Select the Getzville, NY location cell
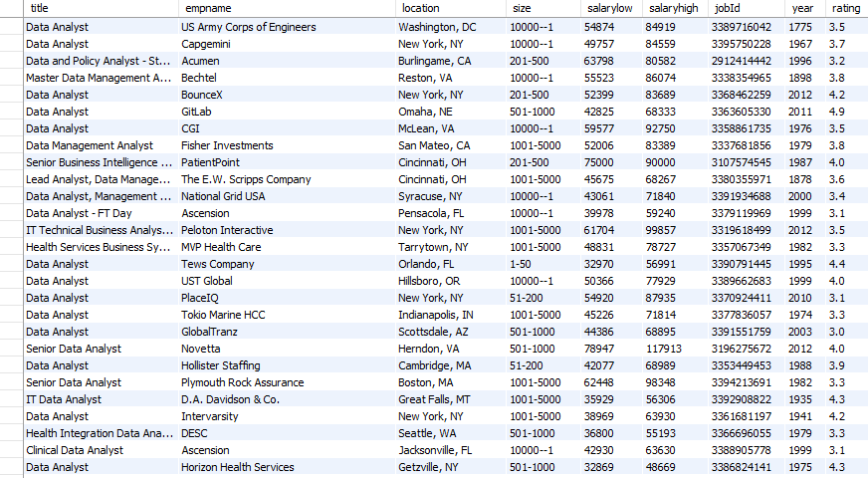This screenshot has height=478, width=868. tap(451, 467)
